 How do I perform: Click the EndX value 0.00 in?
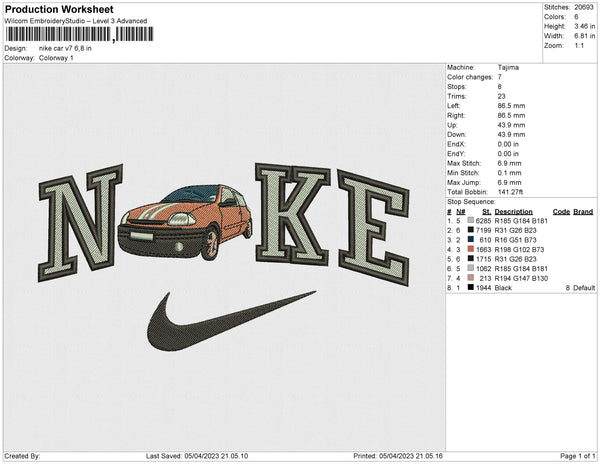[508, 144]
